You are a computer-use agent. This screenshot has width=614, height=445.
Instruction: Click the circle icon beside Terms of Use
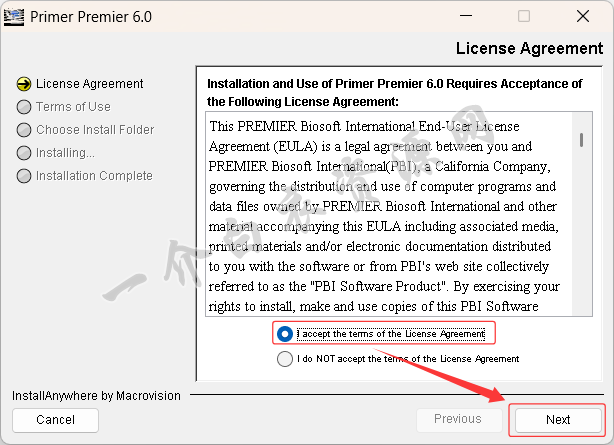pyautogui.click(x=25, y=107)
